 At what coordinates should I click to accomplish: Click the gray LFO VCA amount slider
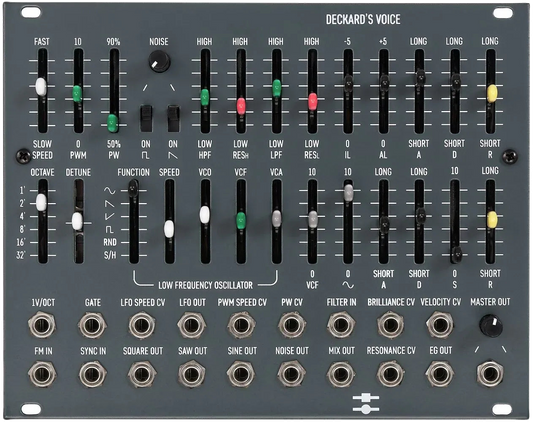point(277,218)
